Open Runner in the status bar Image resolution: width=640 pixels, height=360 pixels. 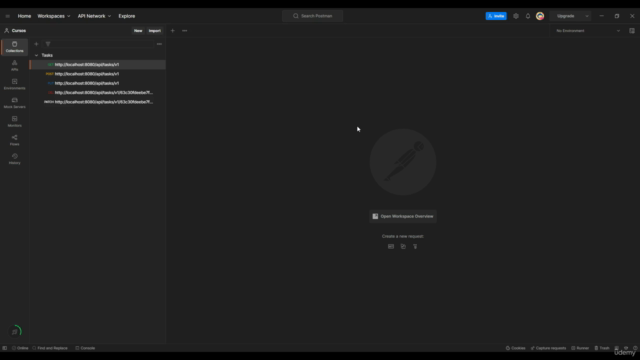(x=580, y=348)
